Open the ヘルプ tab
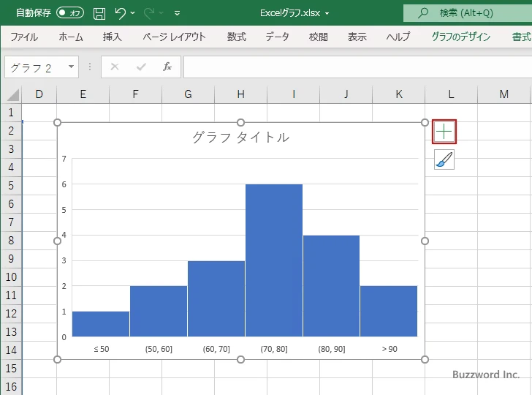 [398, 37]
